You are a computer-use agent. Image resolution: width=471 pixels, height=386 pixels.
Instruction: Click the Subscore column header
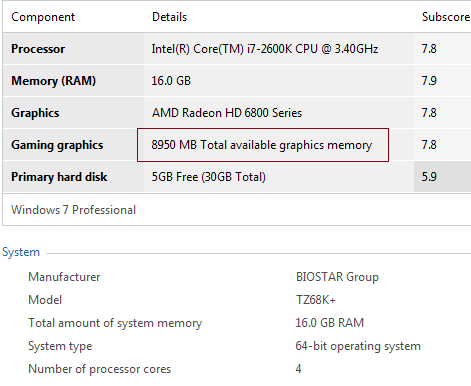(x=446, y=17)
